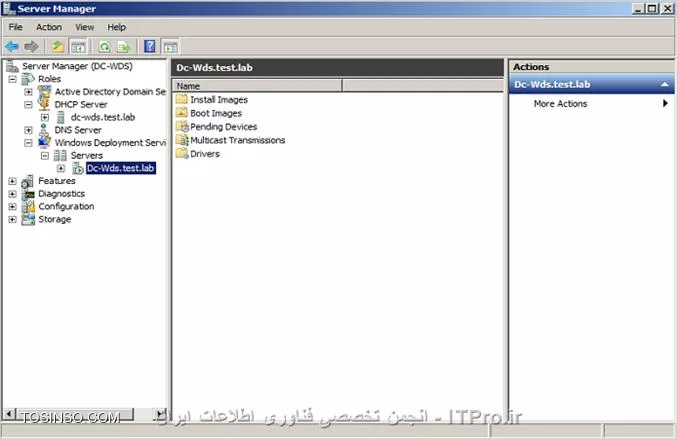Collapse the DHCP Server node
The image size is (678, 439).
click(x=29, y=105)
